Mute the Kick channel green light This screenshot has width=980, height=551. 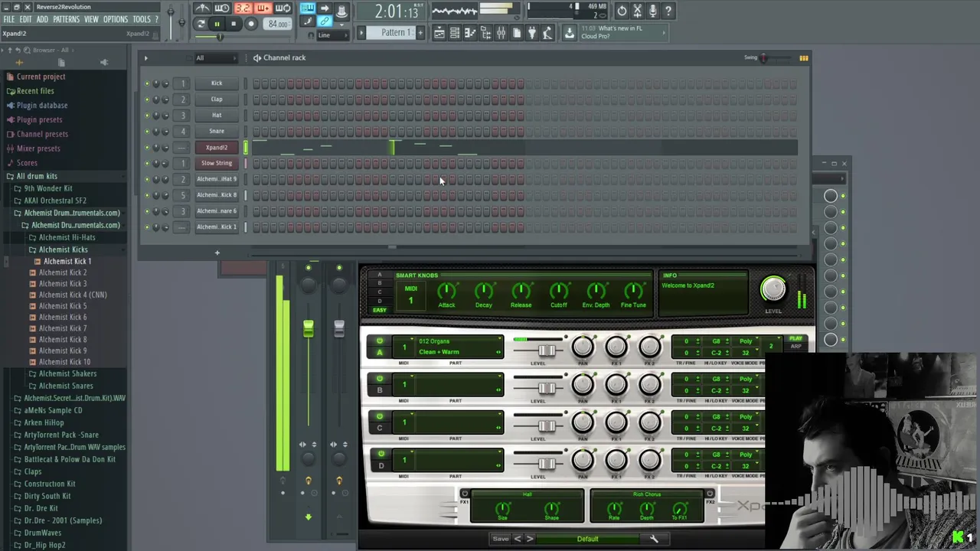pos(147,83)
